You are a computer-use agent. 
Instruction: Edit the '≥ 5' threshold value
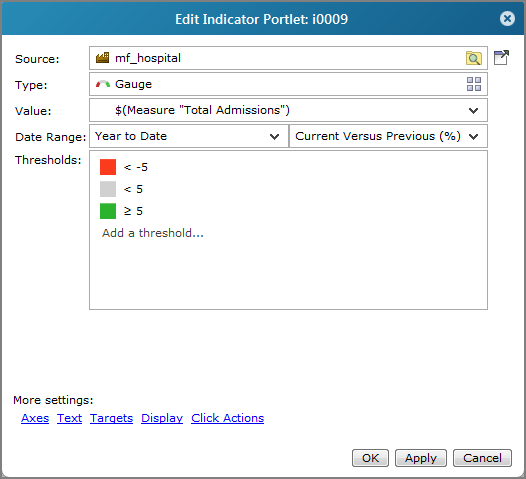134,211
